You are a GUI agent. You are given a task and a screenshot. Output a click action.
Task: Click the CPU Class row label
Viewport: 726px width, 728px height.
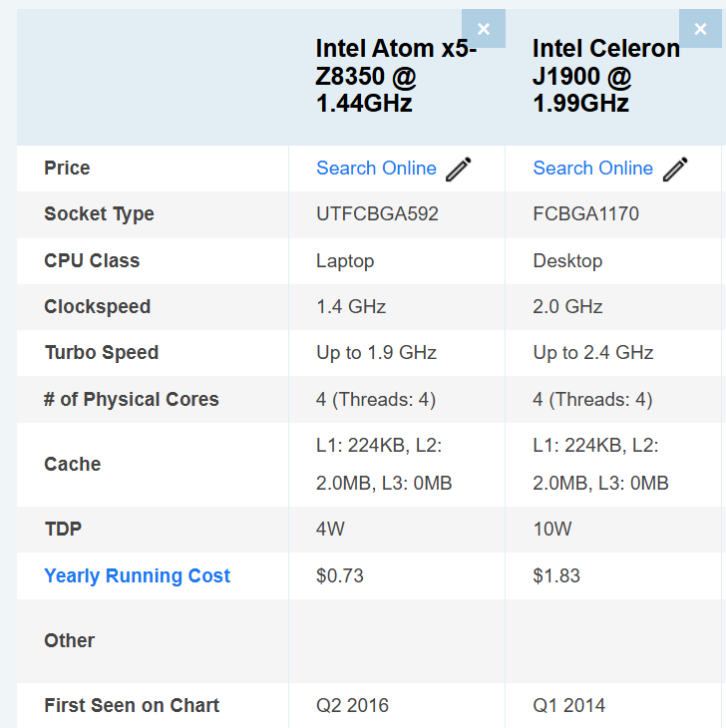(92, 261)
